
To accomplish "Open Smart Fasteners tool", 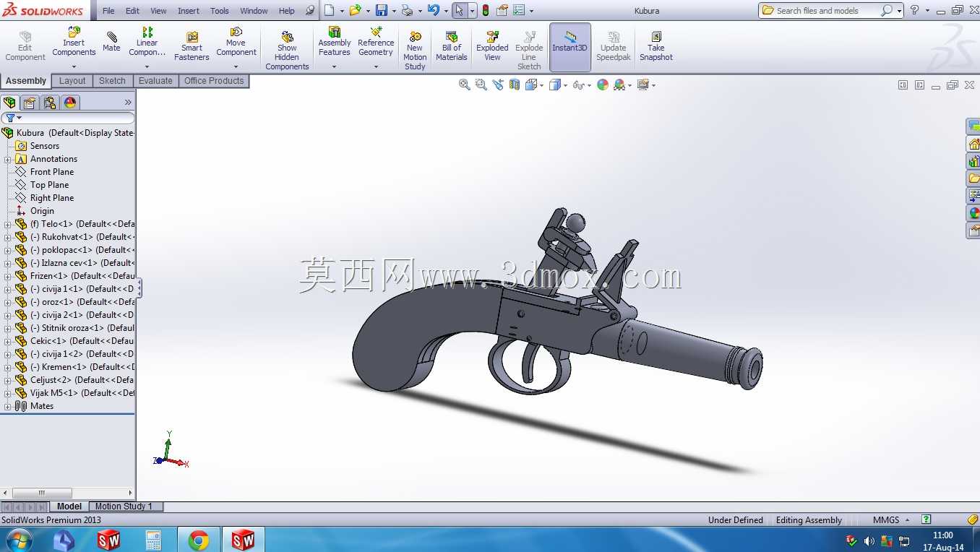I will pyautogui.click(x=192, y=47).
